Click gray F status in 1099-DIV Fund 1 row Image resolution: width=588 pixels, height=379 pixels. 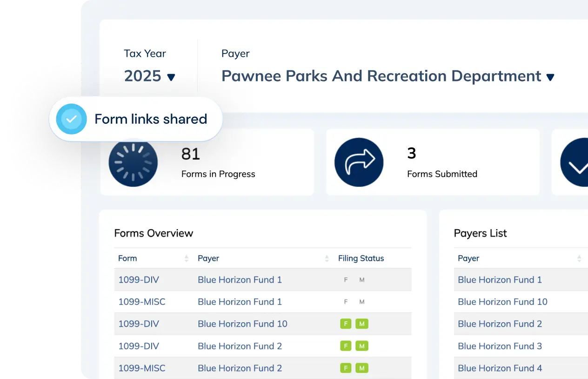tap(346, 280)
